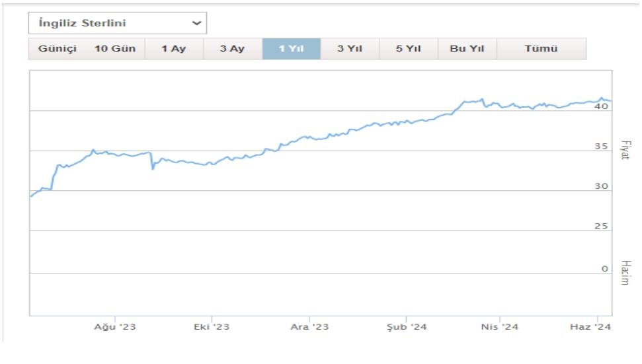642x364 pixels.
Task: Click the Hacim axis title
Action: point(625,273)
